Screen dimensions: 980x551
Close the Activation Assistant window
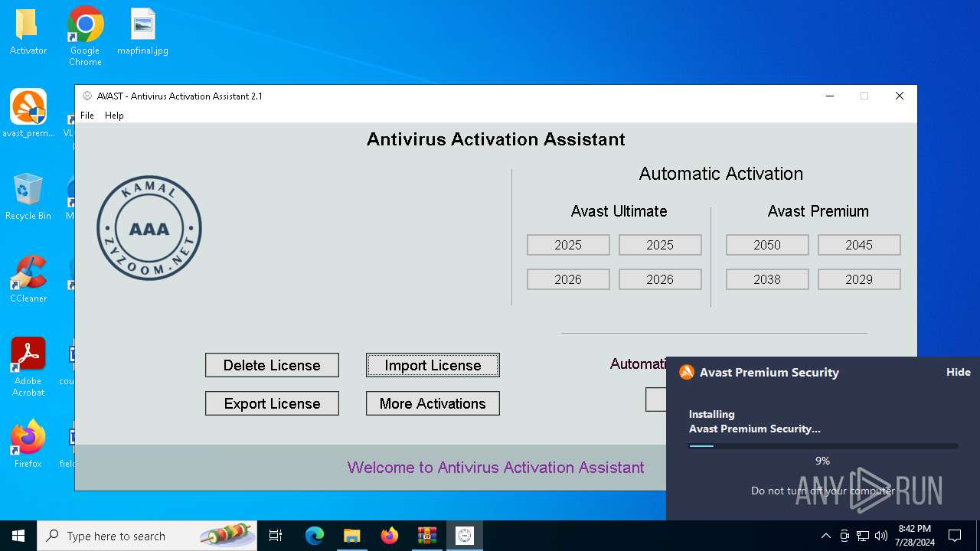click(x=900, y=96)
